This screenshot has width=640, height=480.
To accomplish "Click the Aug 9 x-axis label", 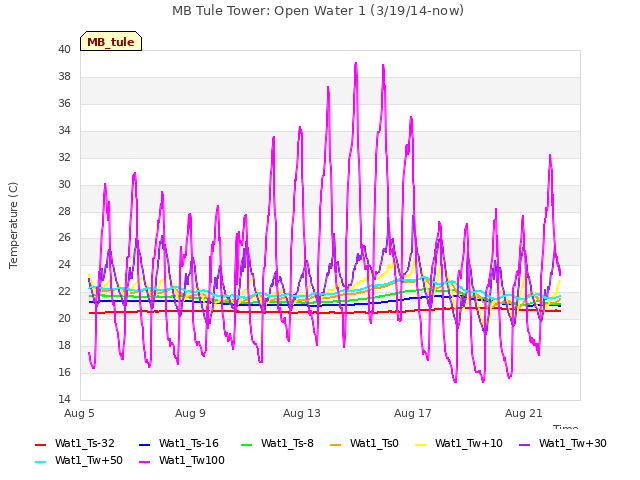I will tap(190, 413).
